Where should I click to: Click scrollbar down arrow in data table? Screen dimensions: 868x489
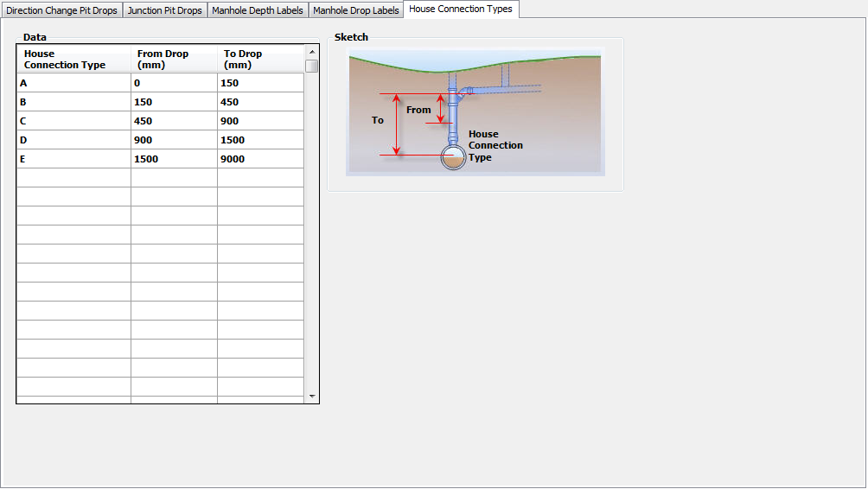[x=311, y=396]
